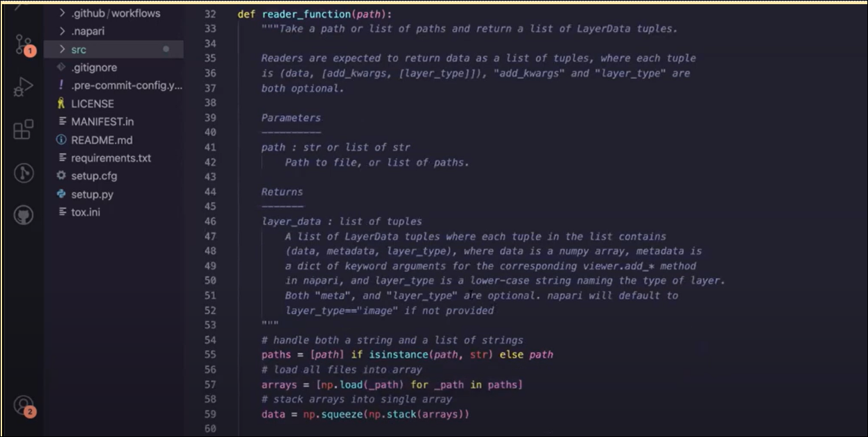Click the circular clock icon in activity bar
868x437 pixels.
(x=23, y=173)
